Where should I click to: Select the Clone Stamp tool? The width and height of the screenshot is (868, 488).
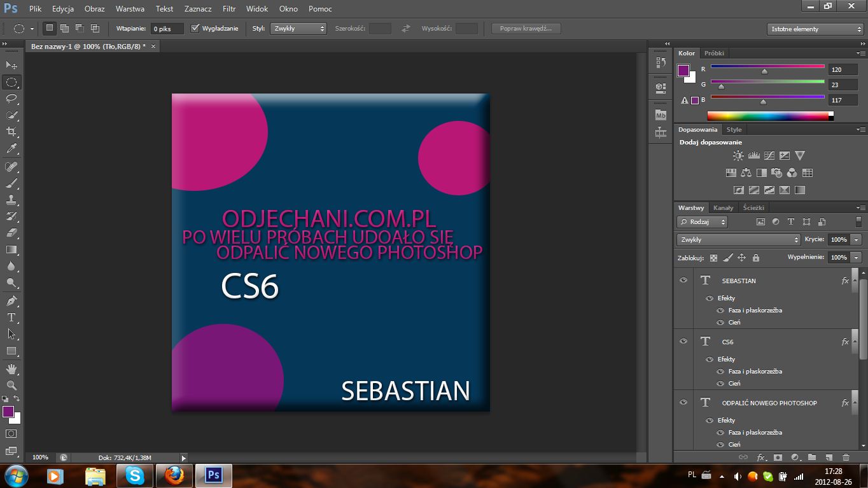click(x=11, y=200)
